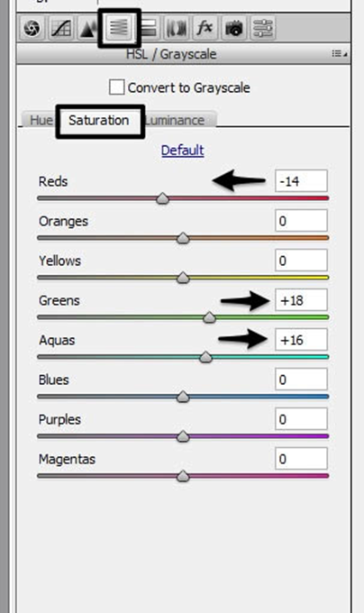Open the Tone Curve panel icon
364x613 pixels.
61,29
